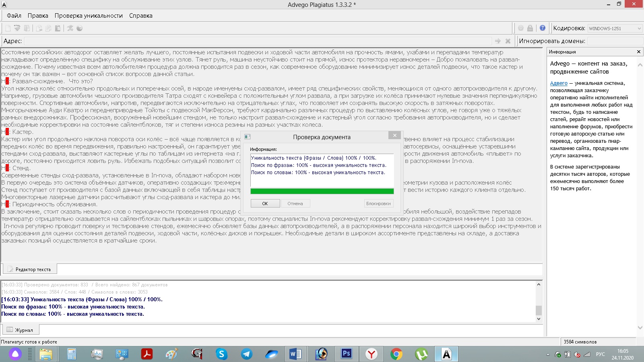Image resolution: width=644 pixels, height=362 pixels.
Task: Open Google Chrome from the taskbar
Action: 396,354
